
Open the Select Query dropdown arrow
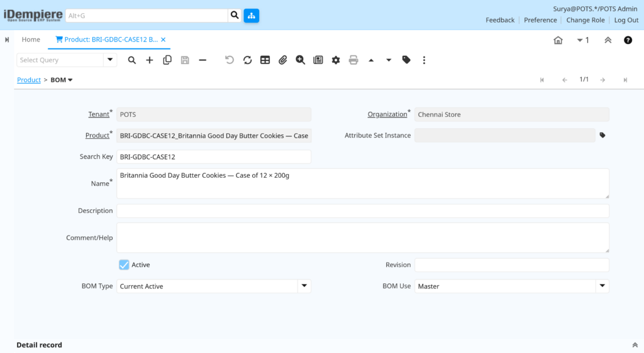click(x=109, y=60)
